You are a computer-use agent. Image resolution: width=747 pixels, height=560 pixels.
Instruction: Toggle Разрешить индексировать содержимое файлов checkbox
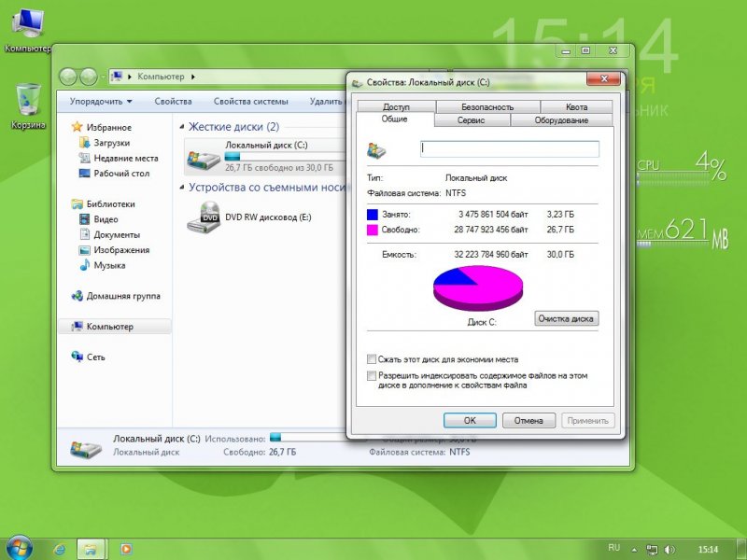[x=371, y=376]
